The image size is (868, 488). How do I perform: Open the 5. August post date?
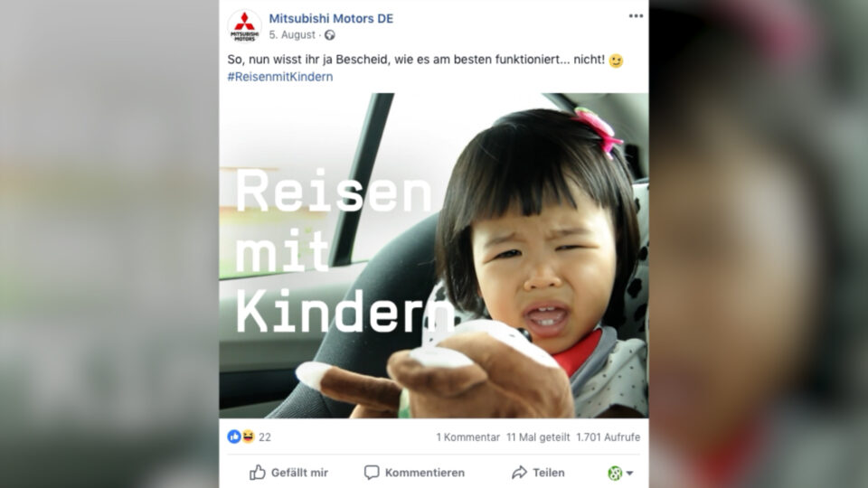point(292,35)
